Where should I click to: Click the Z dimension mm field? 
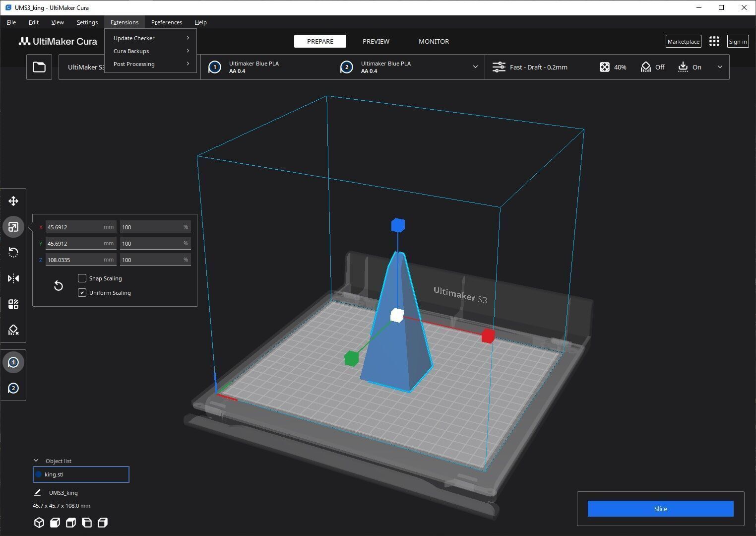point(81,260)
